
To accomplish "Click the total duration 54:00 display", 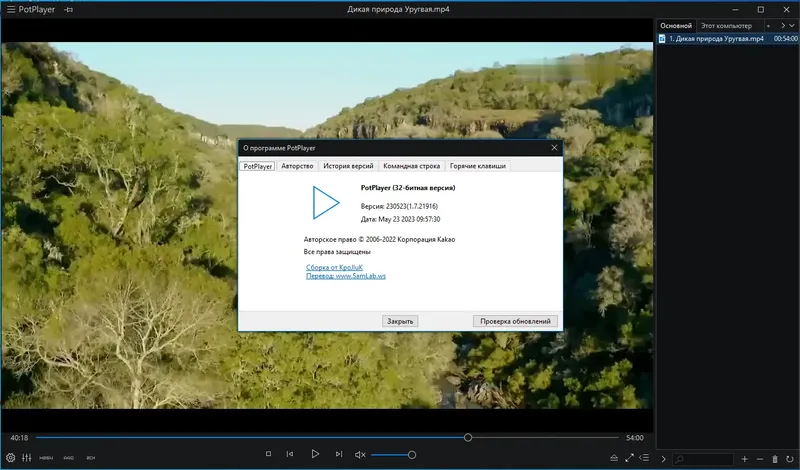I will (x=635, y=438).
